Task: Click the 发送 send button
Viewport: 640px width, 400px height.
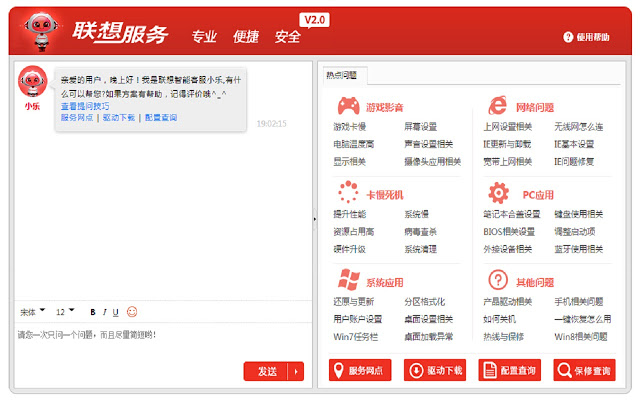Action: (266, 371)
